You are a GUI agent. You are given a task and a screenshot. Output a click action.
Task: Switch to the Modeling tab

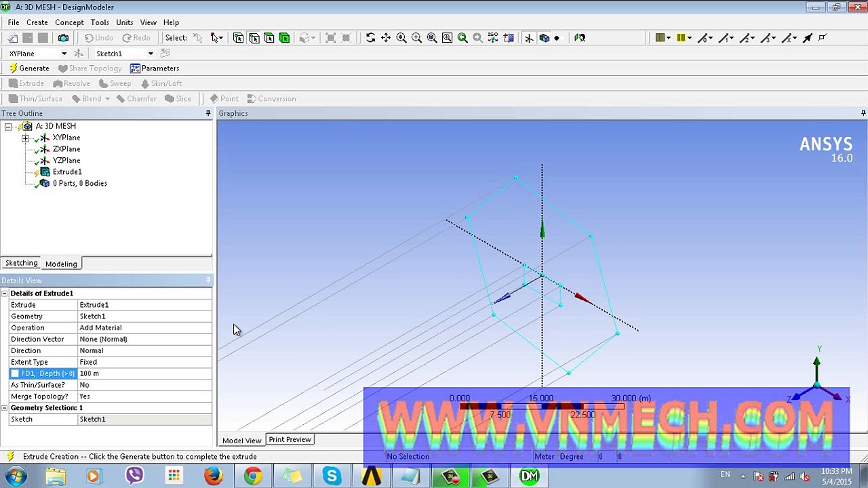(x=61, y=264)
